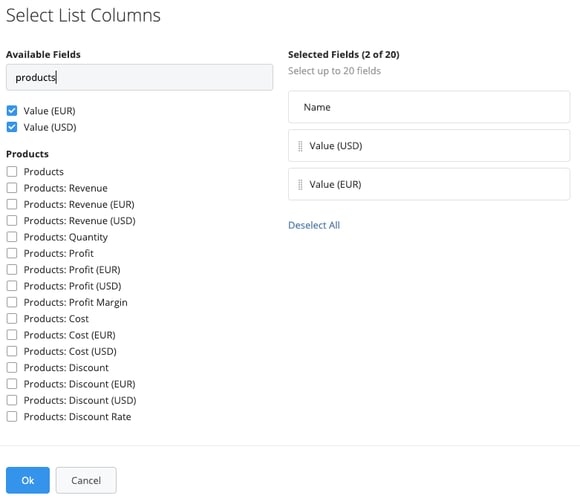Click the drag handle beside Value (EUR)
The image size is (580, 504).
click(300, 185)
